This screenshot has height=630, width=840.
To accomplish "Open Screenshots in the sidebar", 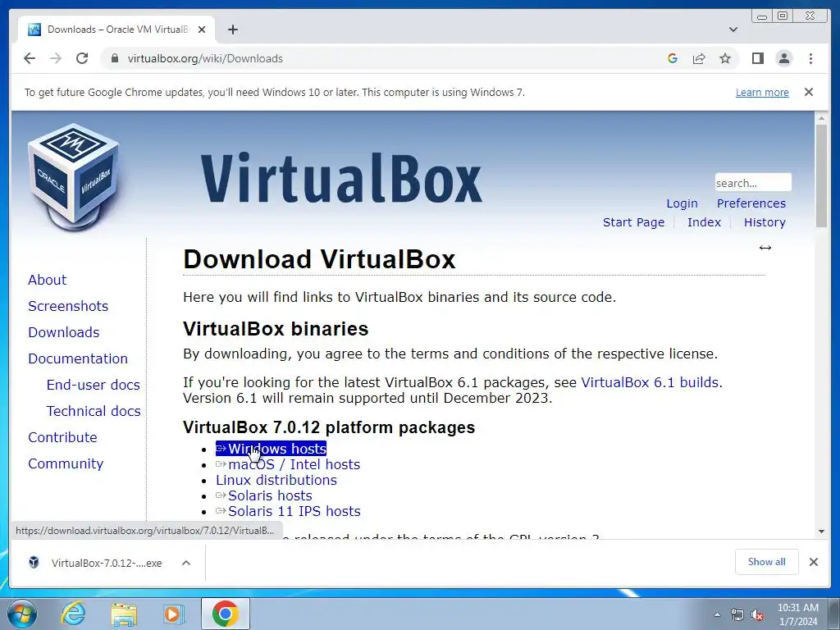I will tap(68, 306).
